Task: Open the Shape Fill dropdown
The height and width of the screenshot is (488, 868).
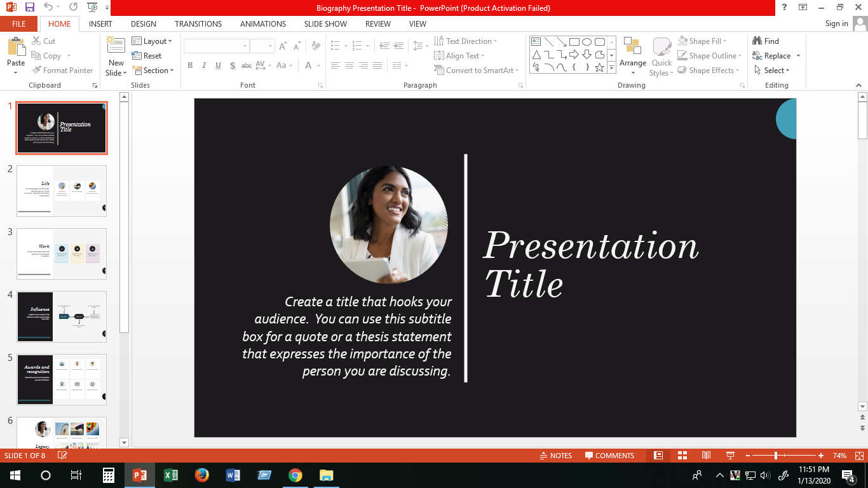Action: click(x=705, y=41)
